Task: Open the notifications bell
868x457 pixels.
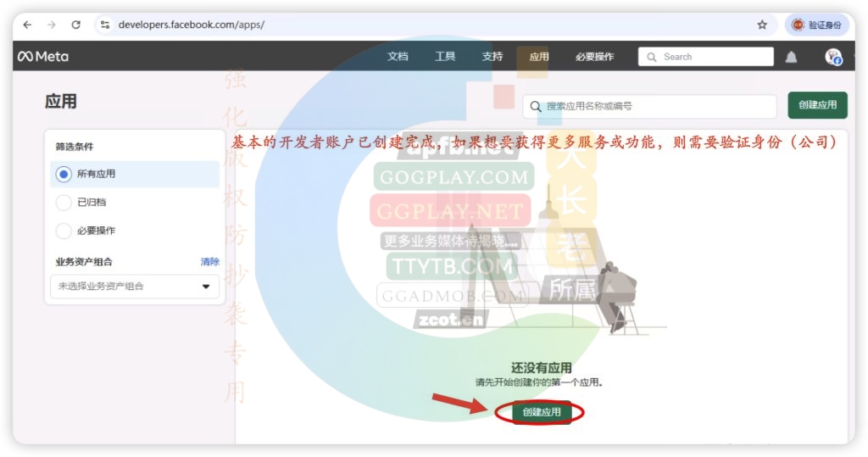Action: 791,57
